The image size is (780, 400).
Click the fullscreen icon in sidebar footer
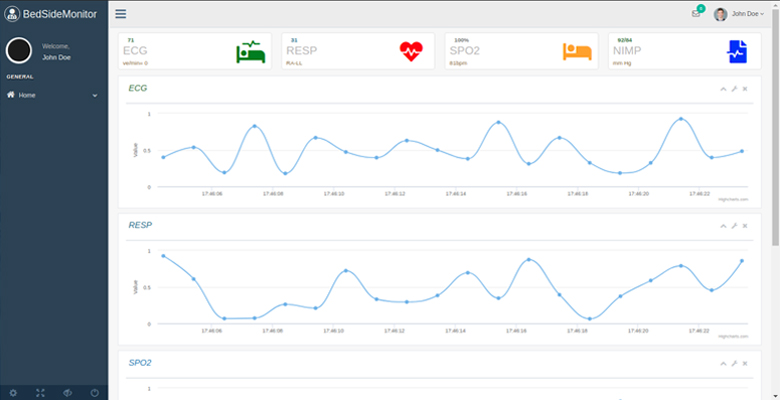point(41,392)
